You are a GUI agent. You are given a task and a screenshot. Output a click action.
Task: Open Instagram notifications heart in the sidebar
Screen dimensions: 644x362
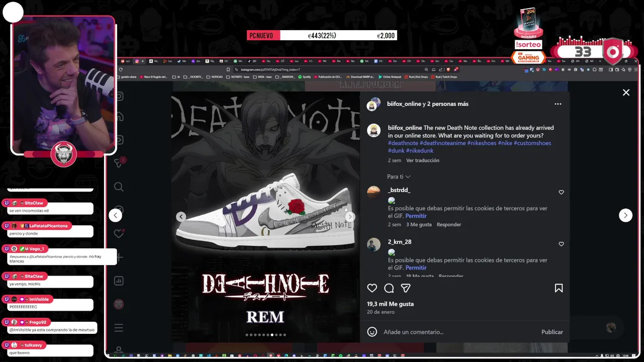[x=119, y=234]
